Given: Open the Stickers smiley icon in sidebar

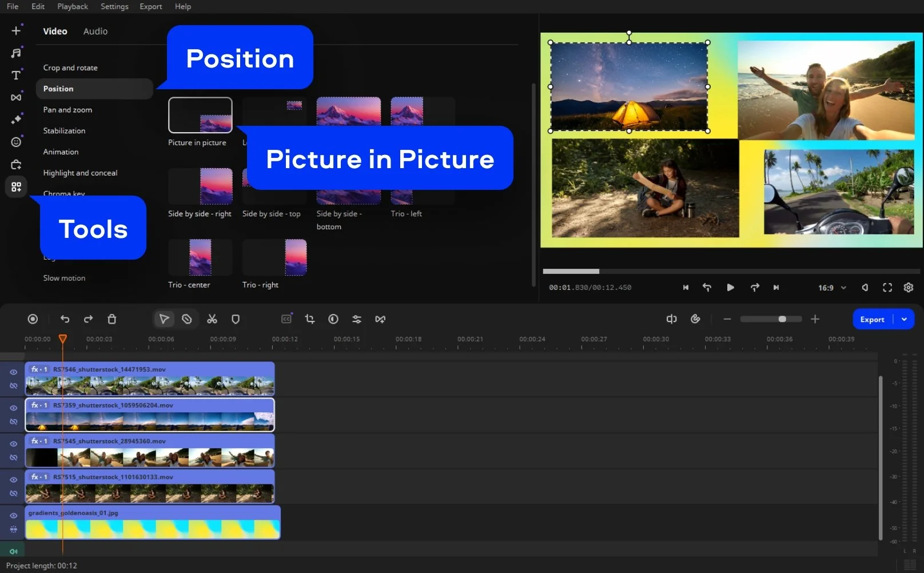Looking at the screenshot, I should point(16,142).
